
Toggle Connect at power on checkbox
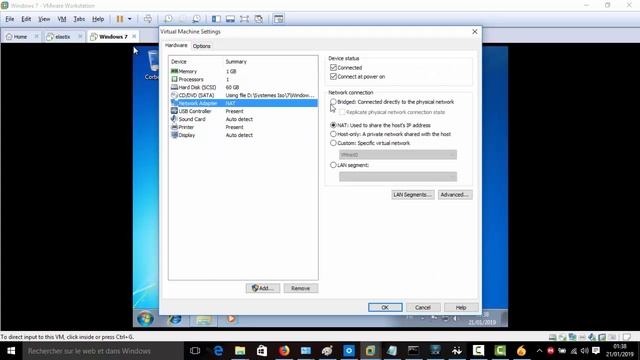pyautogui.click(x=333, y=76)
